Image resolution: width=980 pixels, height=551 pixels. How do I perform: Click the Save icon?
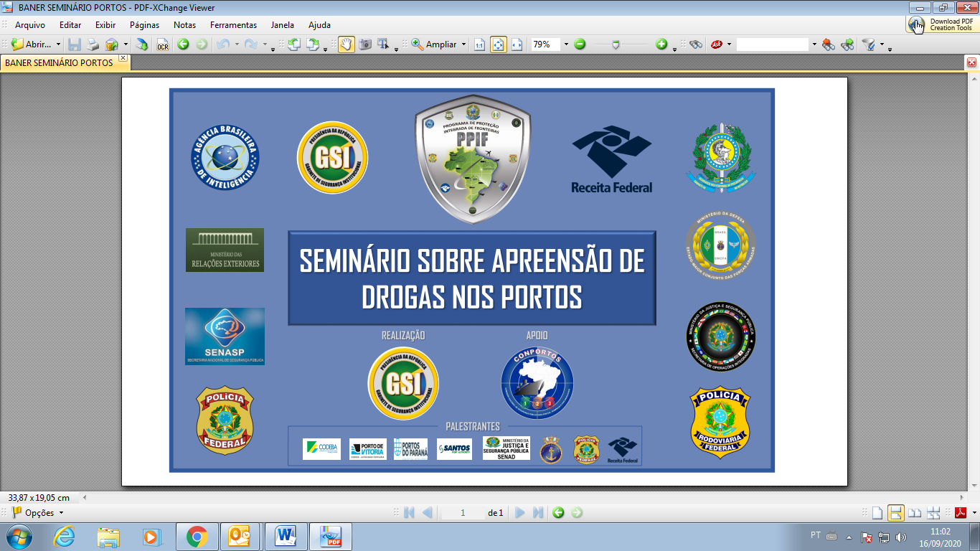click(x=75, y=44)
